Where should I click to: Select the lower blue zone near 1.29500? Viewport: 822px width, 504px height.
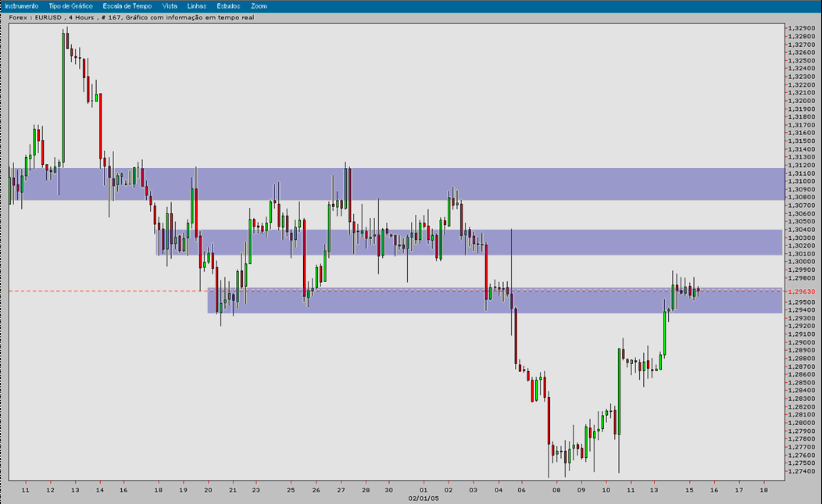click(x=391, y=302)
